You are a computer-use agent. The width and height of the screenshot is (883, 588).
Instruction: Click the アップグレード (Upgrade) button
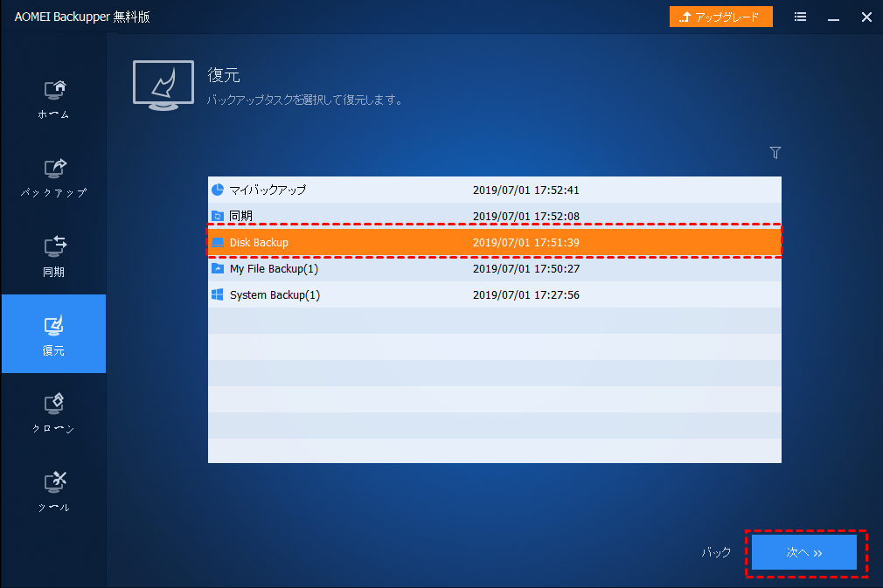click(x=720, y=17)
